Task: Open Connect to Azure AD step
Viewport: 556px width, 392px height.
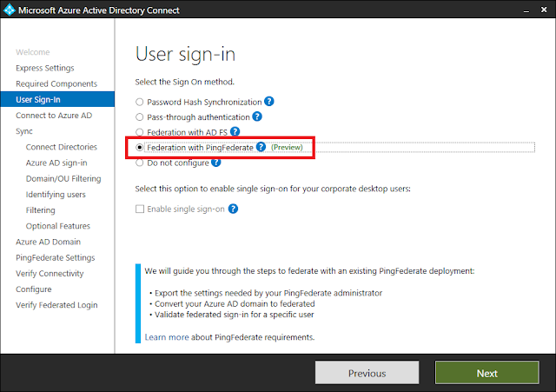Action: (x=54, y=116)
